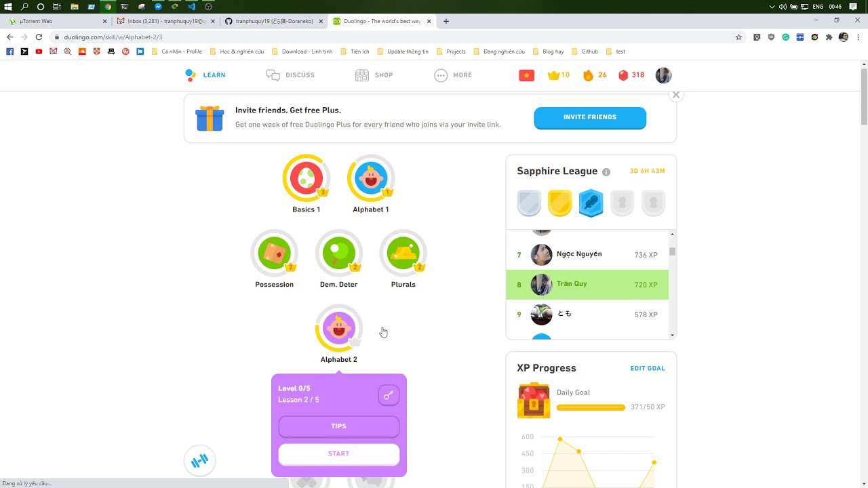
Task: Open the user profile avatar in Duolingo
Action: [x=663, y=75]
